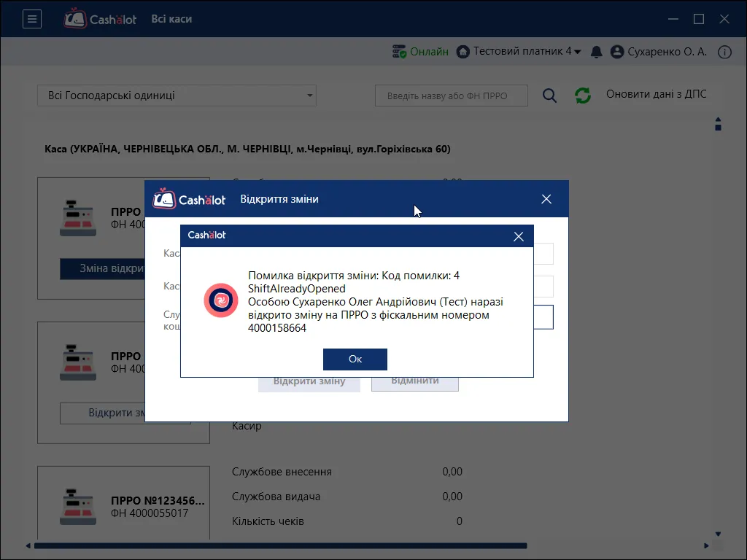Click the user avatar icon near Сухаренко О. А.

pos(617,52)
